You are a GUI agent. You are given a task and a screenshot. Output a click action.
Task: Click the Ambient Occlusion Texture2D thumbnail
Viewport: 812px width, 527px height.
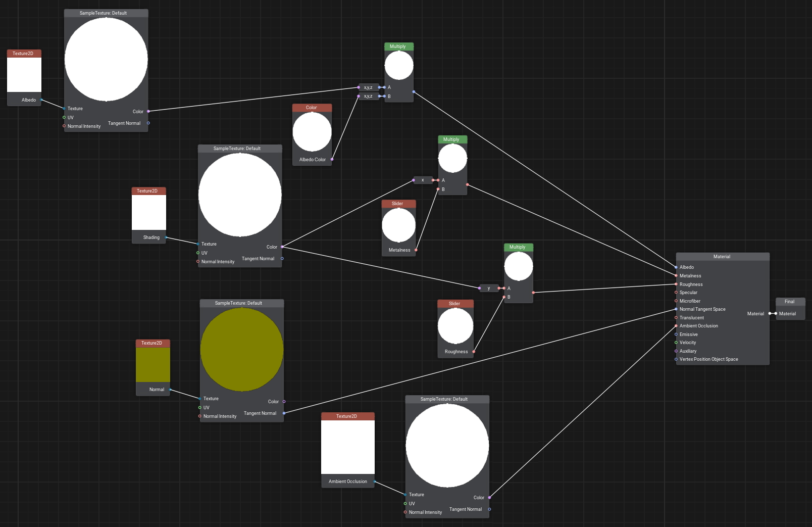[348, 447]
